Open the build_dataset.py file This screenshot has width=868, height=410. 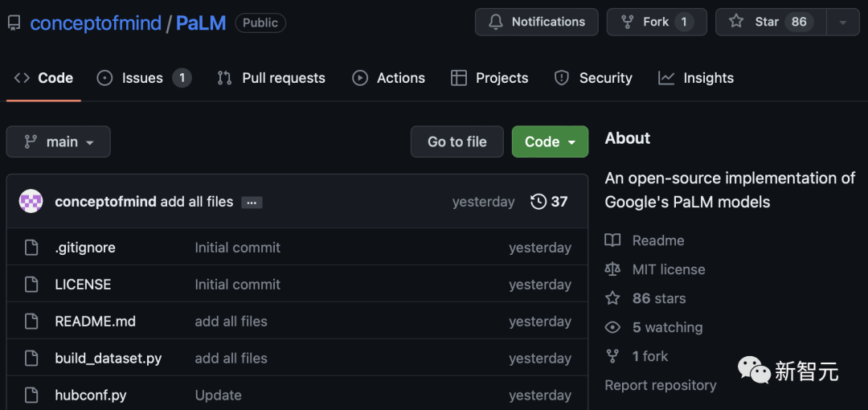(108, 359)
